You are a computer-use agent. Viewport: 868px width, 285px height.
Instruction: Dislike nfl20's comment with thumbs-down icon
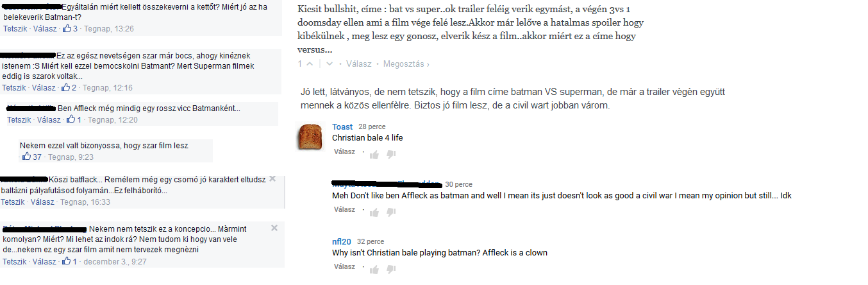[x=391, y=270]
